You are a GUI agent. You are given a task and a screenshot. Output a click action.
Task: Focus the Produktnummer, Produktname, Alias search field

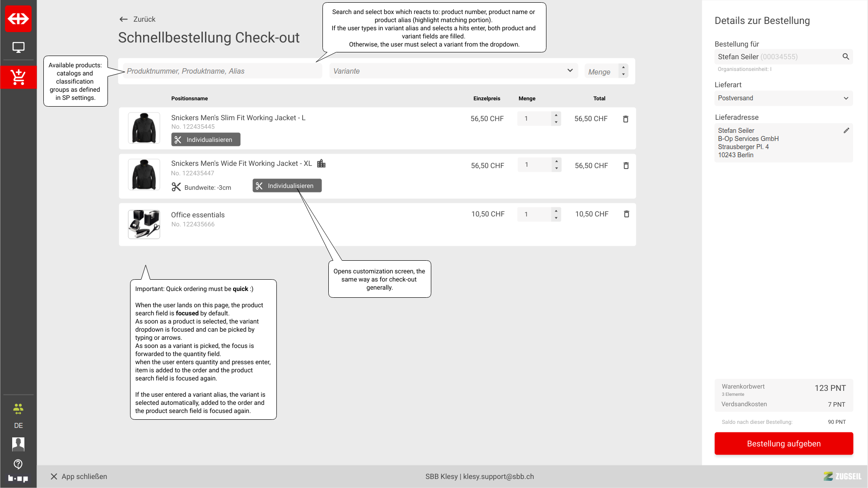223,71
